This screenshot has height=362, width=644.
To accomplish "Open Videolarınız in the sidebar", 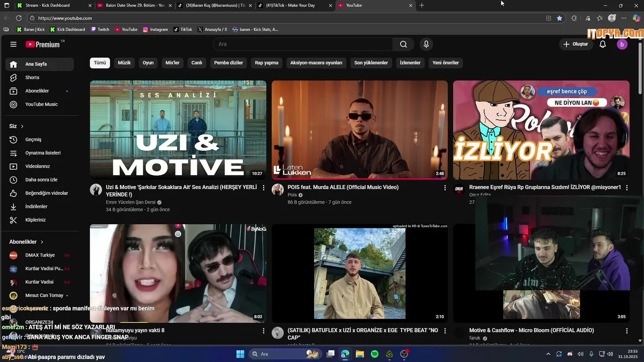I will pyautogui.click(x=40, y=166).
